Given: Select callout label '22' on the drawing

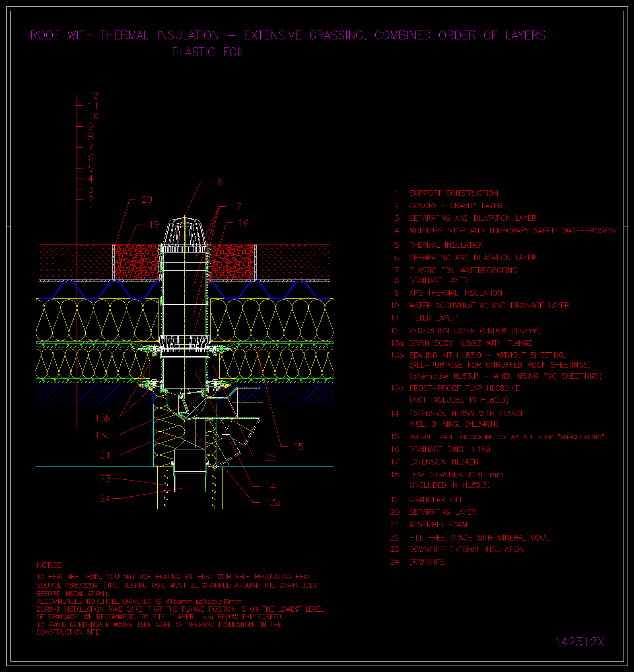Looking at the screenshot, I should 270,458.
